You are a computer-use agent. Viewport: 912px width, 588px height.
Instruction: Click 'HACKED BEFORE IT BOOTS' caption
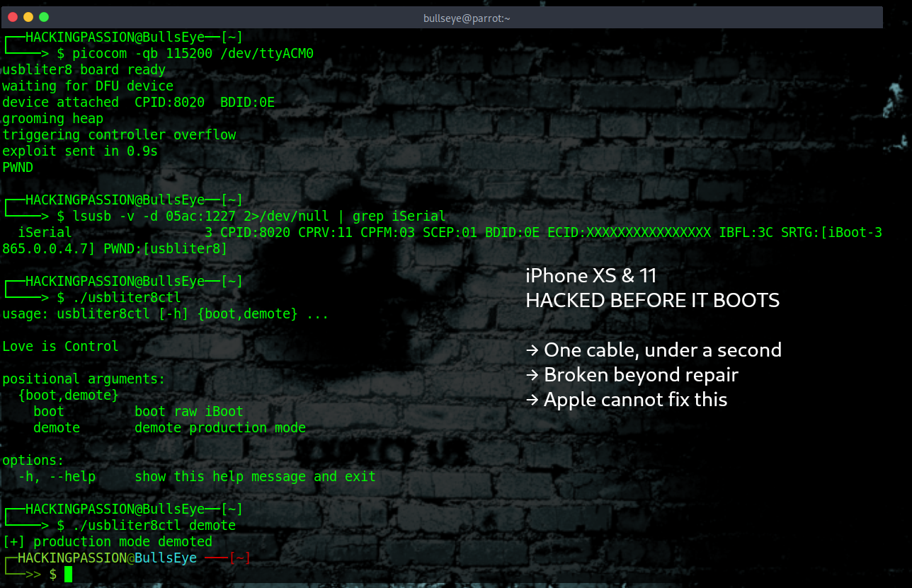pyautogui.click(x=653, y=301)
